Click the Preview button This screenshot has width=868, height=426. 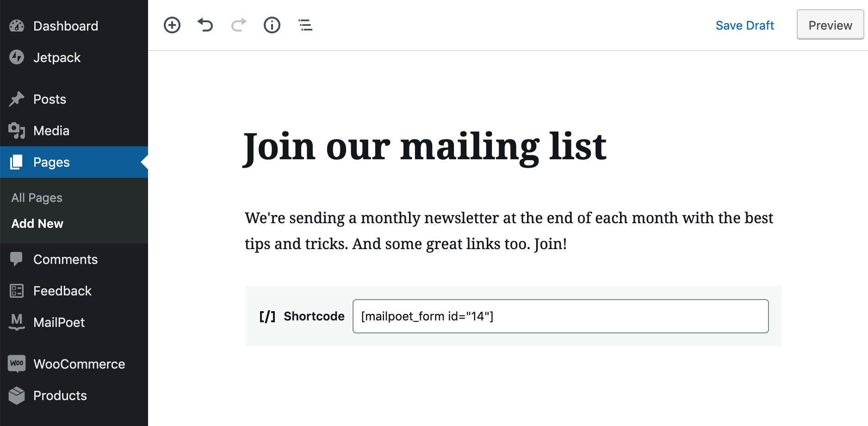pos(830,25)
